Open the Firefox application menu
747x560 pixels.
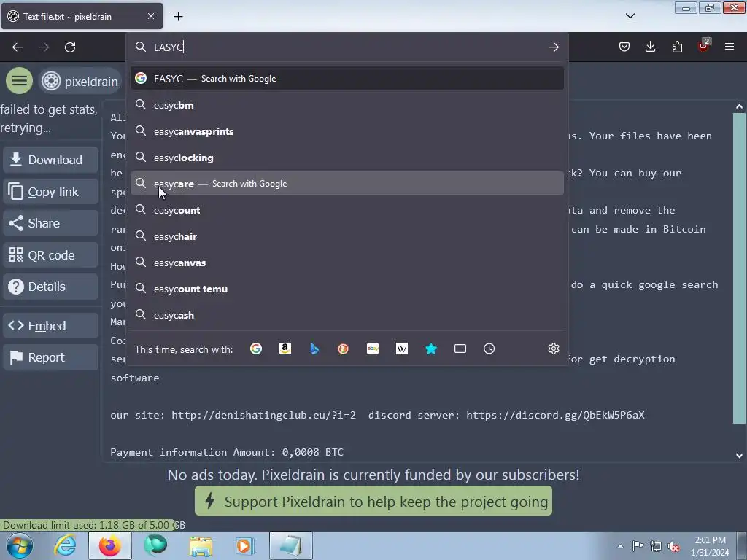point(729,47)
